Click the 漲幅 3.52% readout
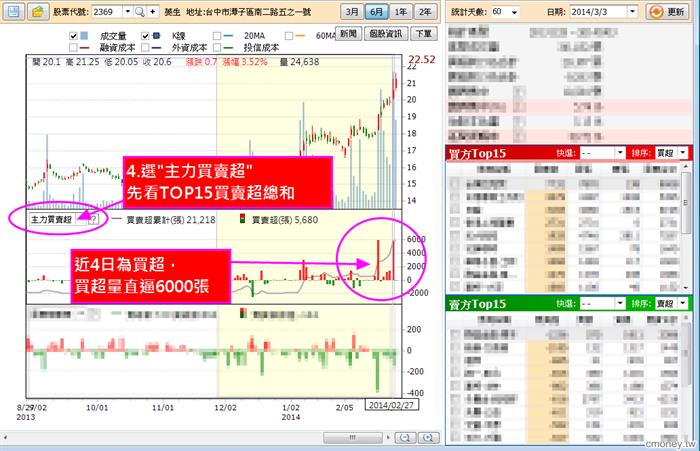This screenshot has width=700, height=451. (x=245, y=62)
